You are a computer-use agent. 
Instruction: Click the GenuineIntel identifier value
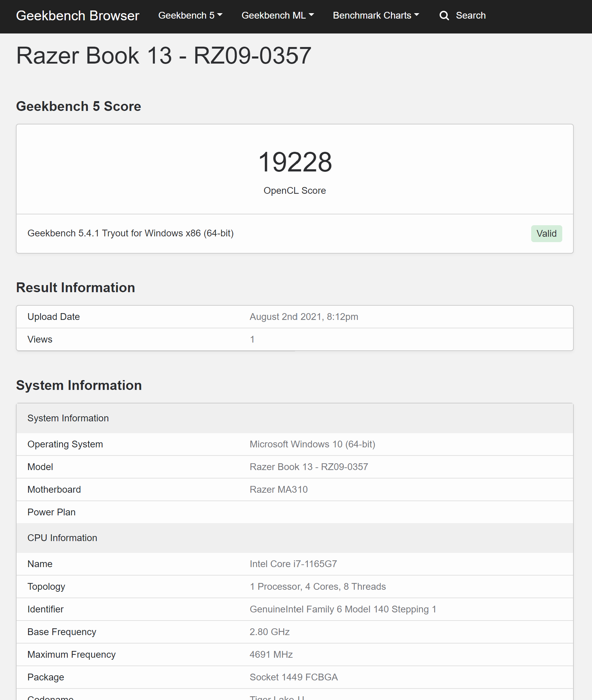coord(343,609)
